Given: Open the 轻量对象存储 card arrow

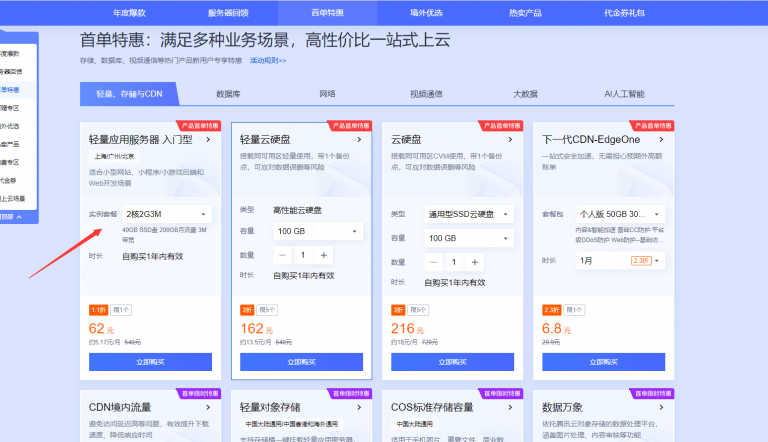Looking at the screenshot, I should (359, 407).
